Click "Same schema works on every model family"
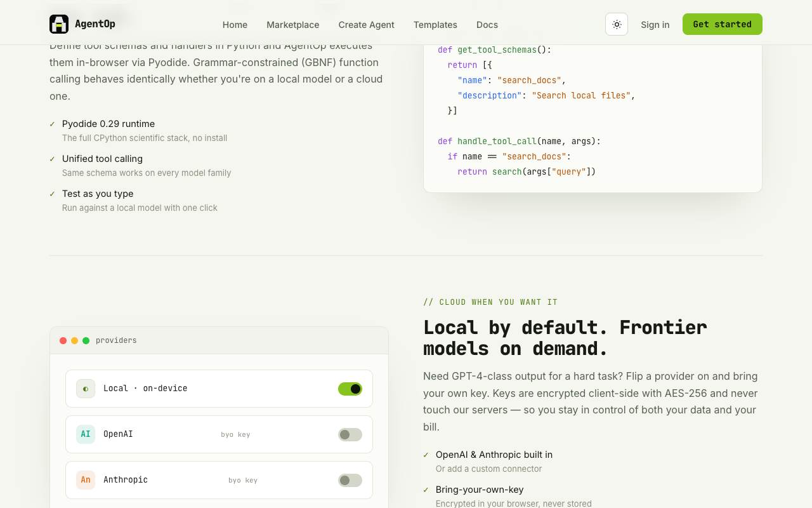The height and width of the screenshot is (508, 812). point(147,173)
